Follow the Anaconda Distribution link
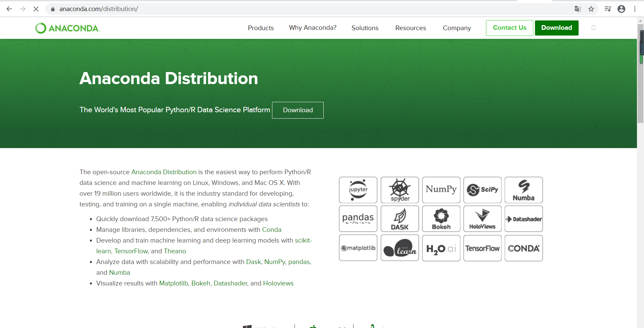The image size is (644, 328). point(164,172)
